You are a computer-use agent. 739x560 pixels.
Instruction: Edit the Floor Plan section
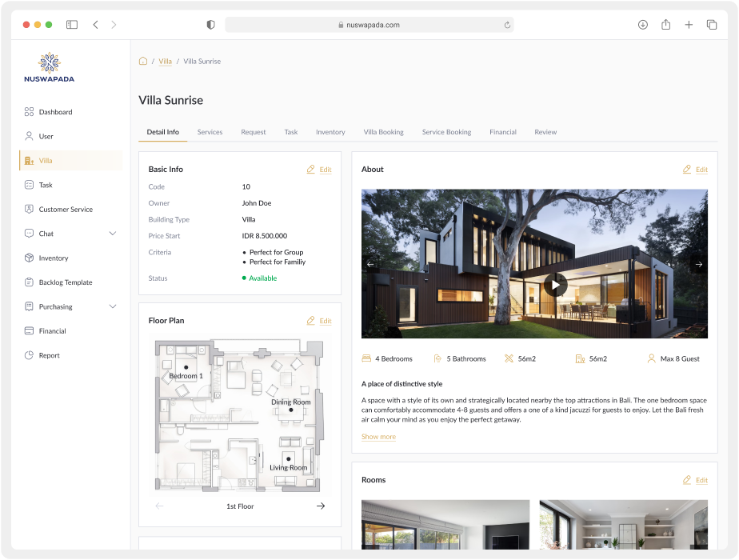[x=319, y=321]
